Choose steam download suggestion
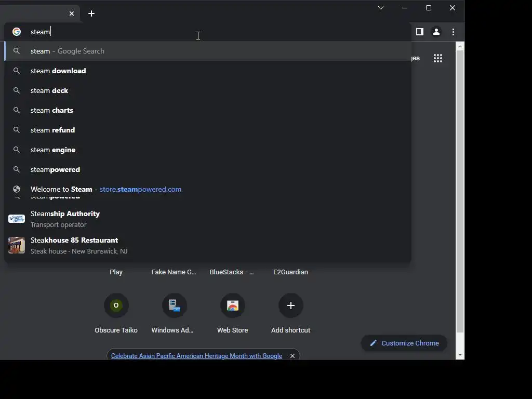 point(208,71)
